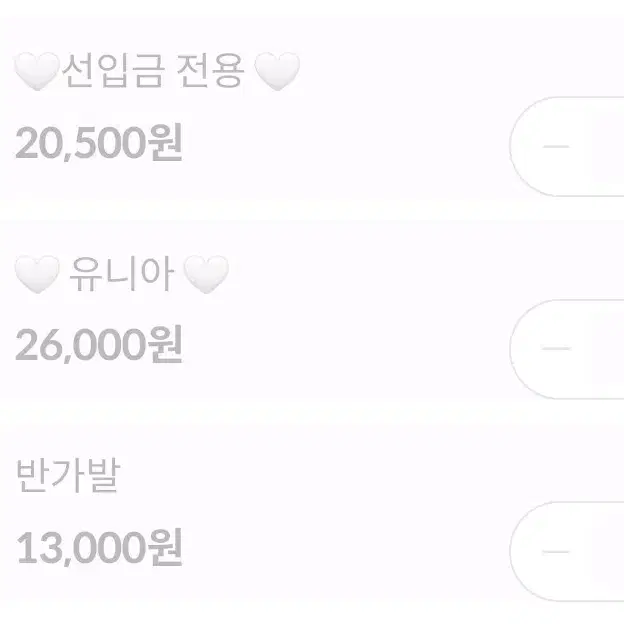Click the quantity control beside 20,500원

(567, 146)
